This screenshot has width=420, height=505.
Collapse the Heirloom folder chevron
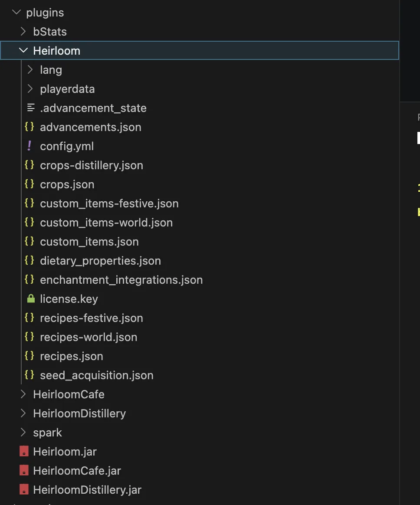click(x=23, y=51)
